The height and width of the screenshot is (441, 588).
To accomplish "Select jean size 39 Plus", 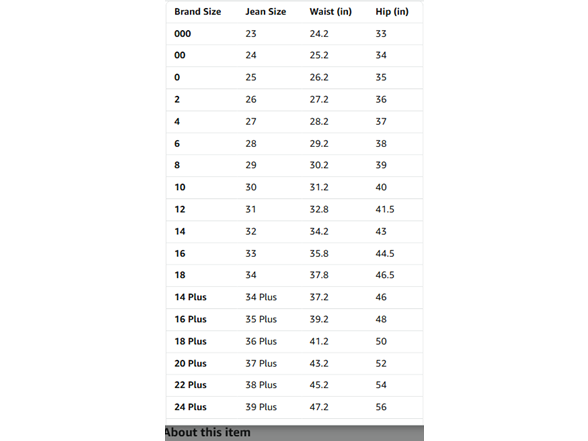I will (261, 407).
